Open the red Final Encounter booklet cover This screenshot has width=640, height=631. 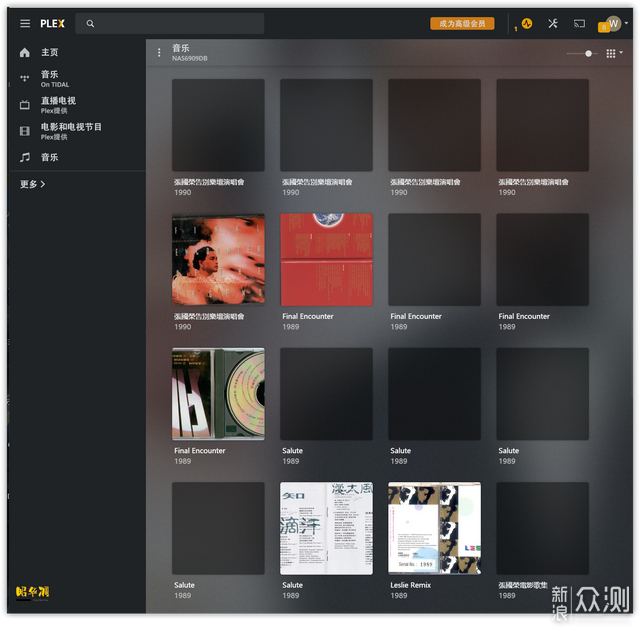tap(326, 260)
